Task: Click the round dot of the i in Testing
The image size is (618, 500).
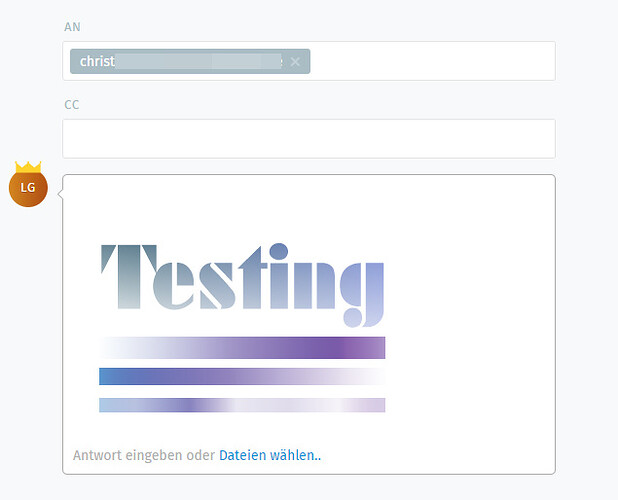Action: (279, 251)
